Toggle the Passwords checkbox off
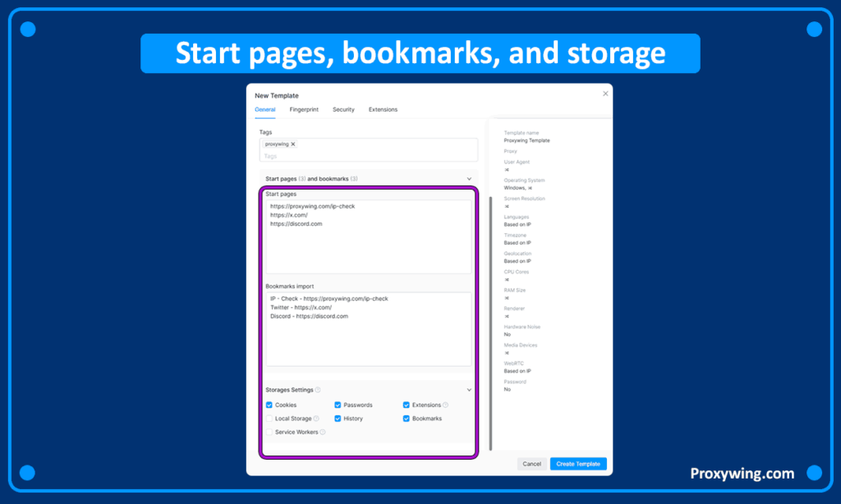This screenshot has width=841, height=504. (x=338, y=405)
